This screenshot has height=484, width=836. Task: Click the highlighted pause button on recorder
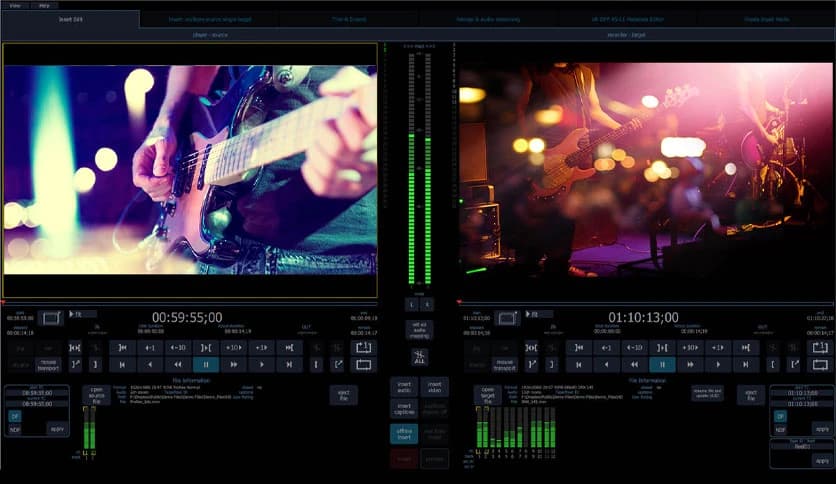(662, 365)
